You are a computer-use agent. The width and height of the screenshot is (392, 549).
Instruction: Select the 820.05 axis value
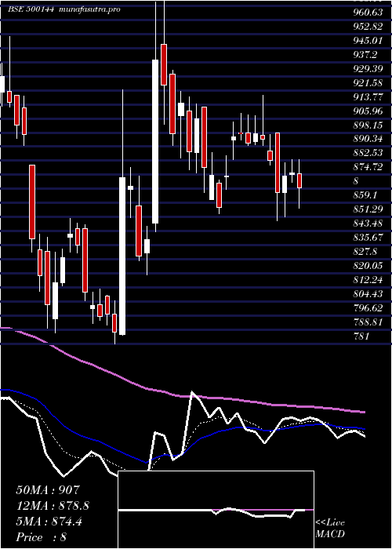[x=368, y=265]
